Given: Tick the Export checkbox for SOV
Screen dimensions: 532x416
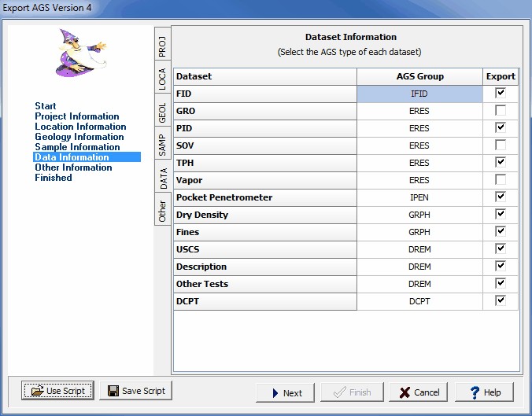Looking at the screenshot, I should [501, 145].
